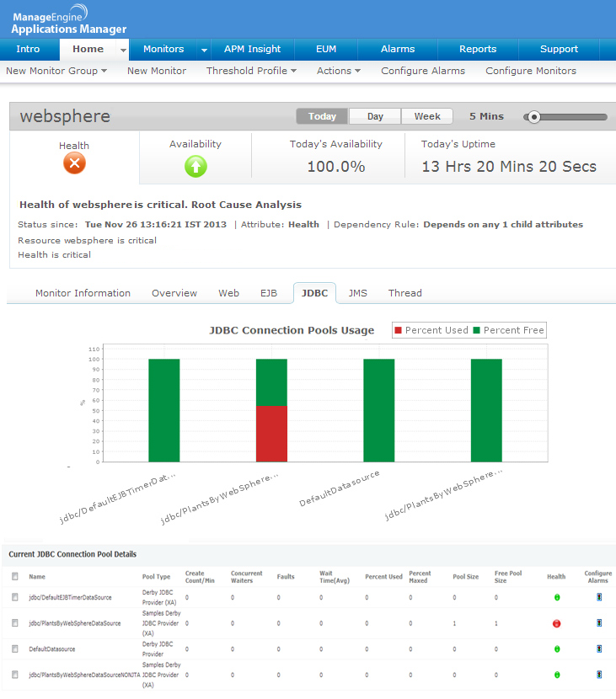
Task: Click jdbc/DefaultEJBTimerDataSource name in table
Action: coord(71,597)
